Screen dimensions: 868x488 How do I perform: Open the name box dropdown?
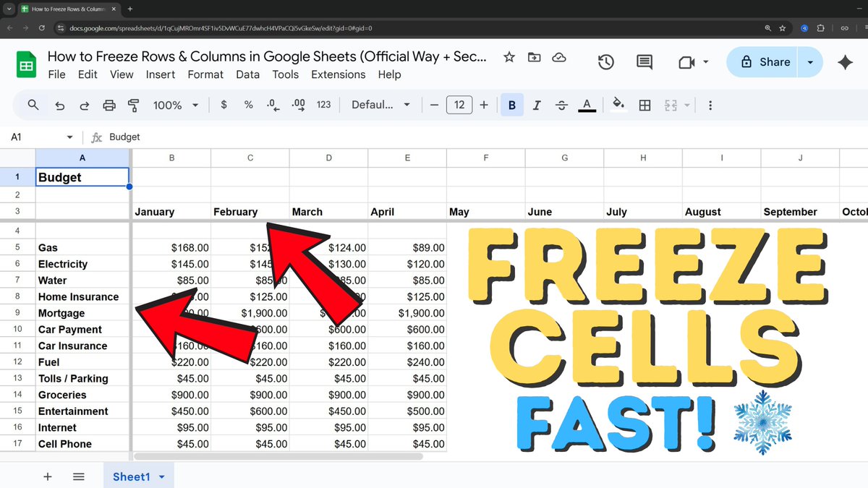(69, 137)
